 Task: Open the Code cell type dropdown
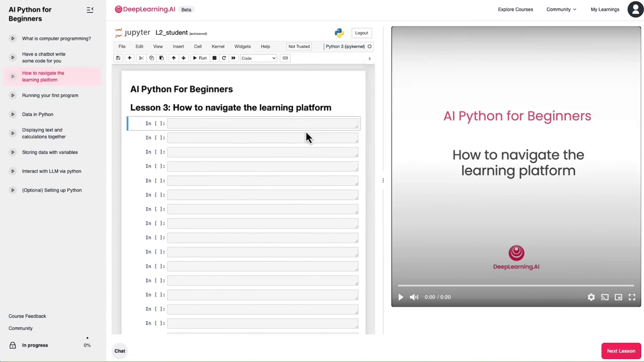click(x=259, y=58)
